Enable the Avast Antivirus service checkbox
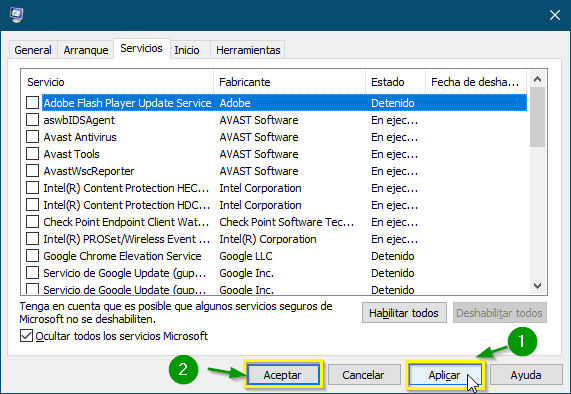Viewport: 571px width, 394px height. tap(32, 137)
